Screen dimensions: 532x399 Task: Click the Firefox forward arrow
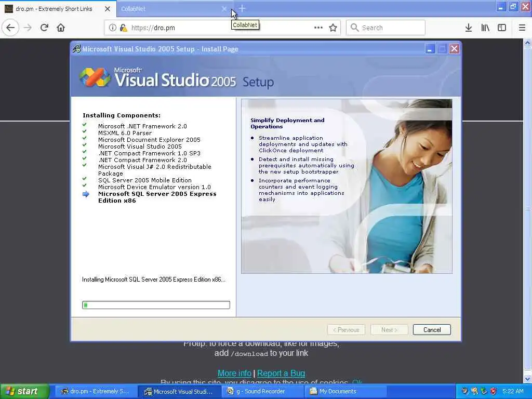(28, 28)
